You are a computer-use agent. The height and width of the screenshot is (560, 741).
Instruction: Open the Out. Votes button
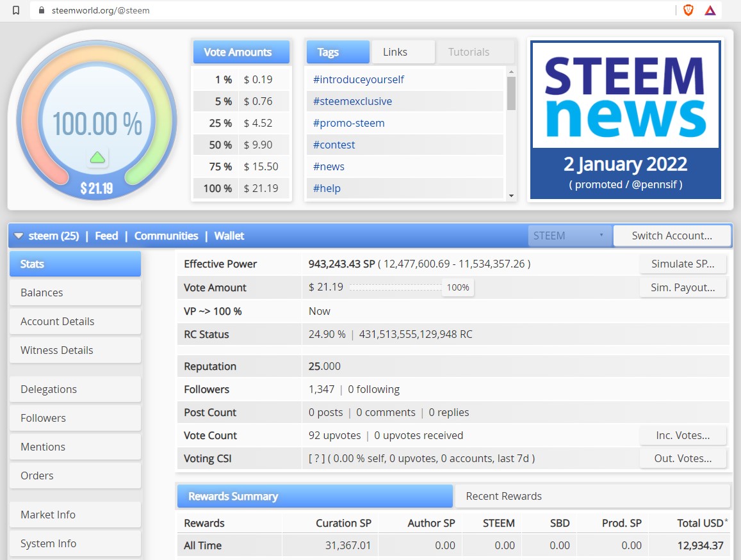683,458
